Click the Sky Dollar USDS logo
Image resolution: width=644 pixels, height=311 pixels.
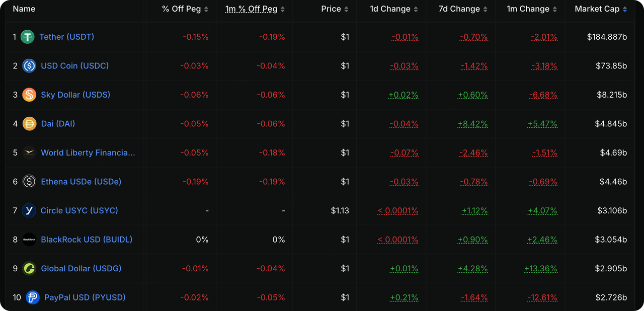coord(29,95)
